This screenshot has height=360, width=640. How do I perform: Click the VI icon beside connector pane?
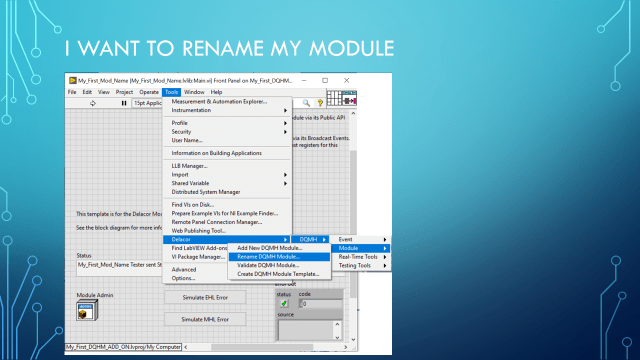[350, 98]
